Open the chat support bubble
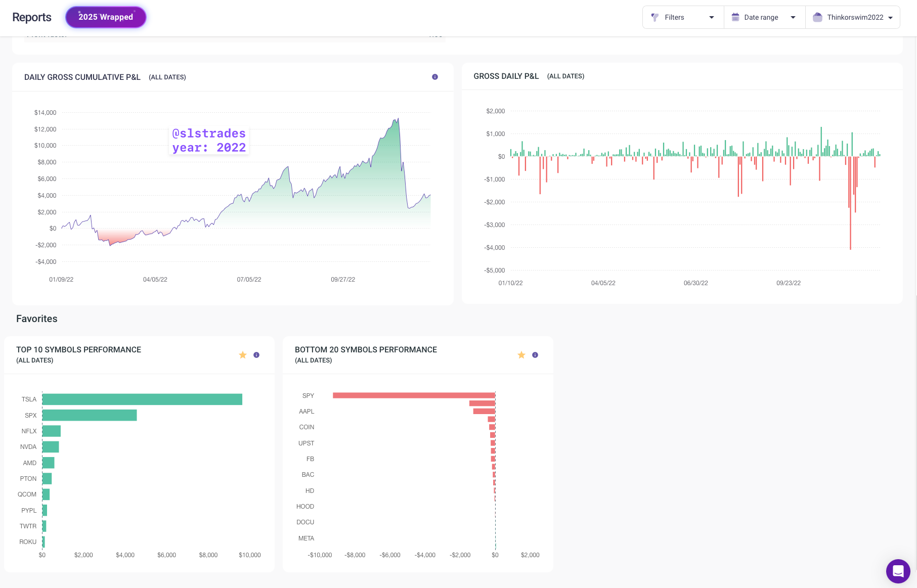The height and width of the screenshot is (588, 917). pos(898,571)
